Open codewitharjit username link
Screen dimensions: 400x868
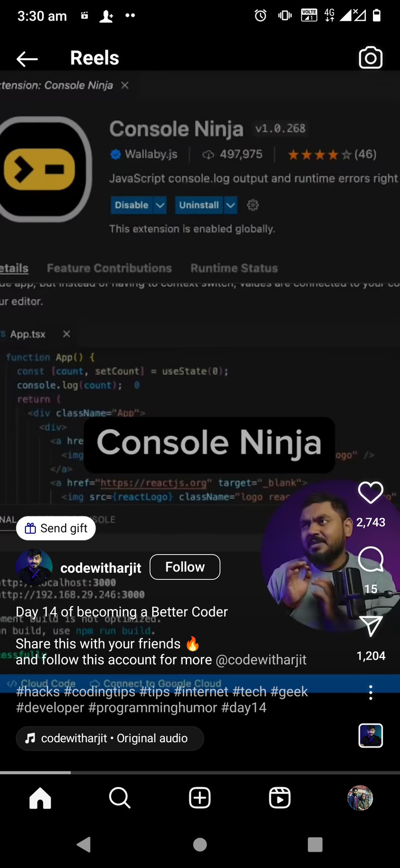coord(101,568)
